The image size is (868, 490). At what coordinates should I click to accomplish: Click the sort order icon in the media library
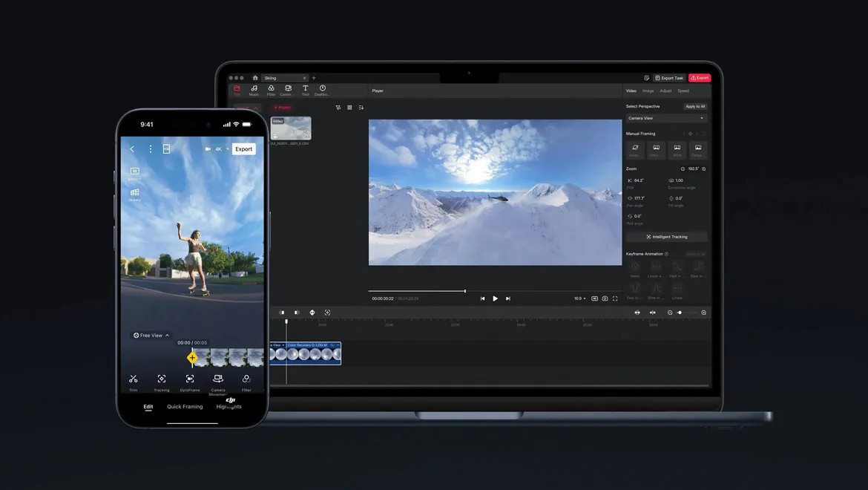(361, 108)
